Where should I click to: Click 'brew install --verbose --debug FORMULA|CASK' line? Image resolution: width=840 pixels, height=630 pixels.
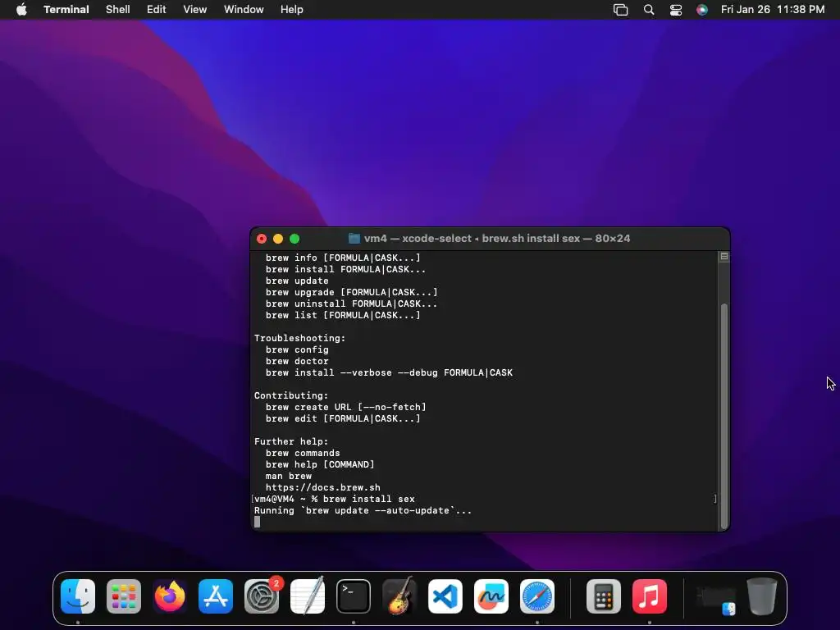pos(389,372)
